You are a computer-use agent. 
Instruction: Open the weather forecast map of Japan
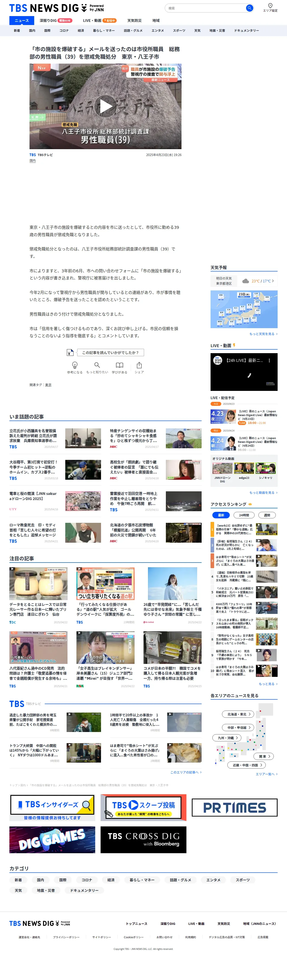244,309
